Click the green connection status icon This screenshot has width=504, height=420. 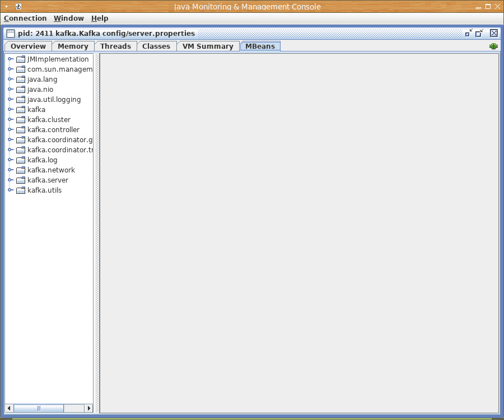[x=493, y=46]
